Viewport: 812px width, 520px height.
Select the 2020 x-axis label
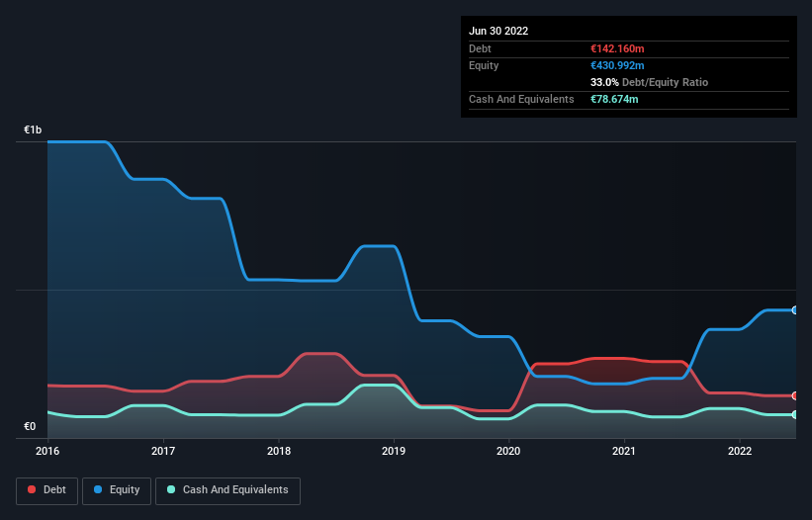(508, 451)
